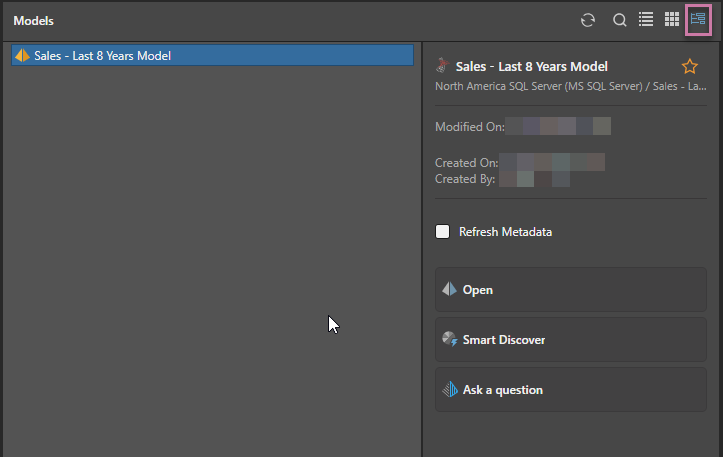Click the model title in details panel
Image resolution: width=723 pixels, height=457 pixels.
tap(531, 67)
